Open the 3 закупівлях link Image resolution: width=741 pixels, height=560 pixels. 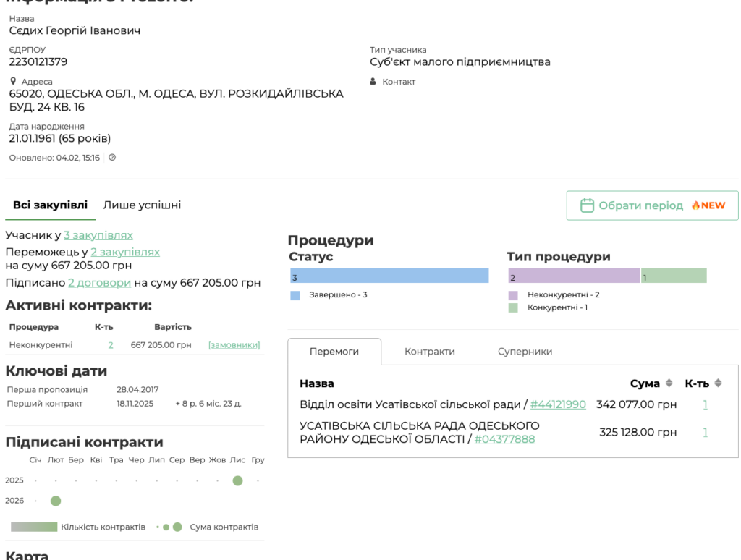coord(98,235)
